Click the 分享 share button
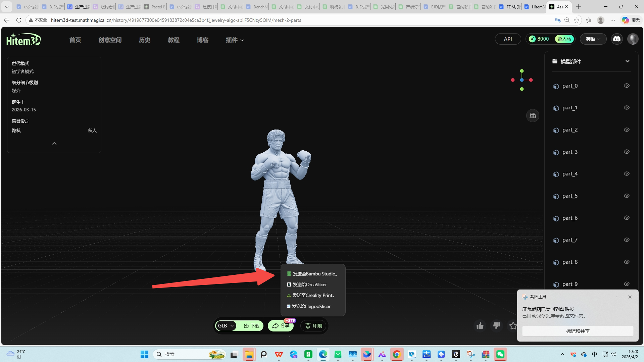644x362 pixels. 281,325
